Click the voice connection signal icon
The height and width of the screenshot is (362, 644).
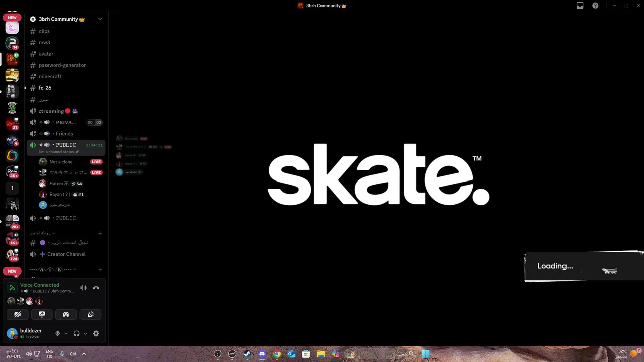tap(12, 288)
